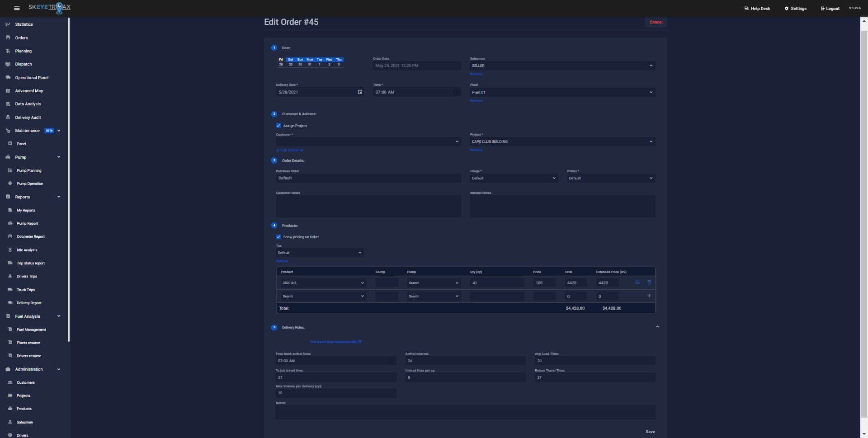
Task: Click the Order Date input field
Action: click(416, 66)
